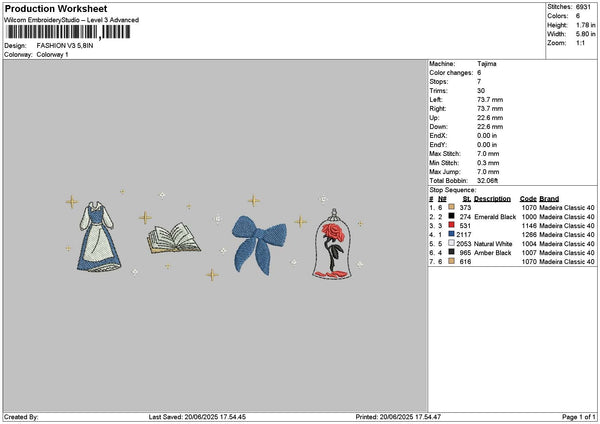Click the "Right:" label
Viewport: 600px width, 424px height.
437,109
